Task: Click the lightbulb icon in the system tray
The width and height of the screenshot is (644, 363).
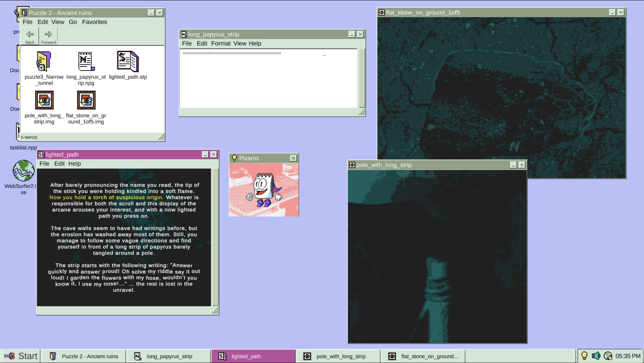Action: tap(585, 356)
